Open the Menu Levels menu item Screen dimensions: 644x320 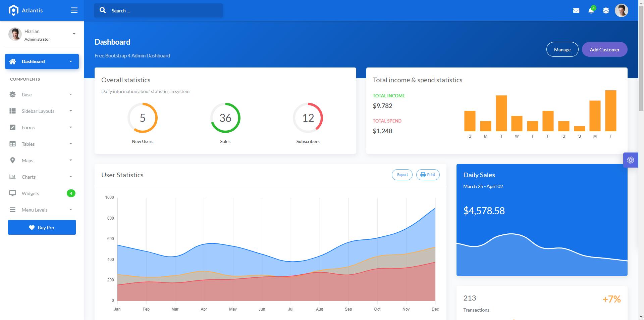pos(42,210)
